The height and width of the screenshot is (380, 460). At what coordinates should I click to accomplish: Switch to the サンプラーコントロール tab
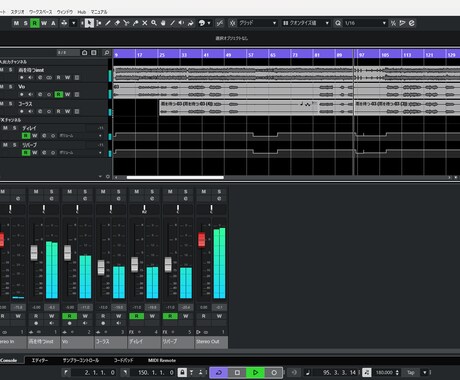click(x=81, y=360)
